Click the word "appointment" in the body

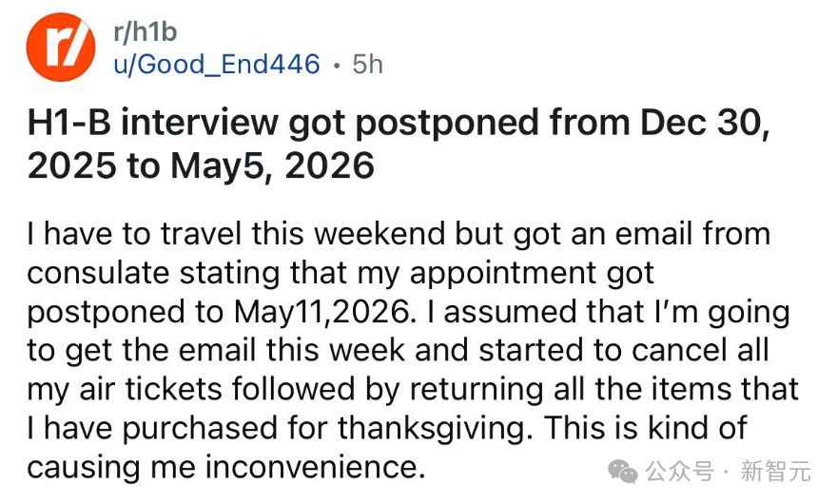point(503,273)
